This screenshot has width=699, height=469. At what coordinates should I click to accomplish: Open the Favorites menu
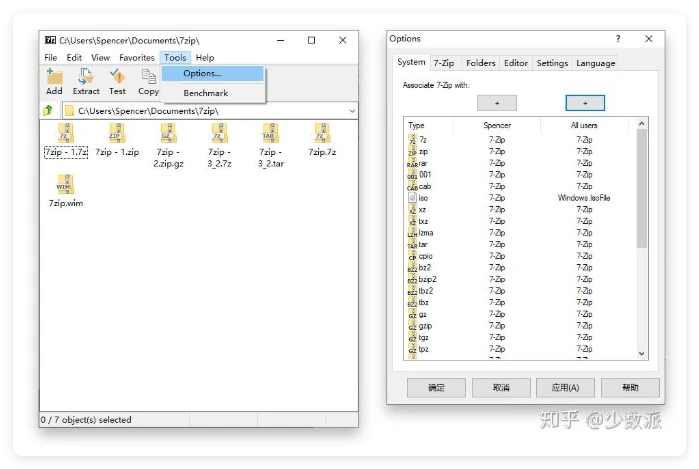click(x=137, y=58)
